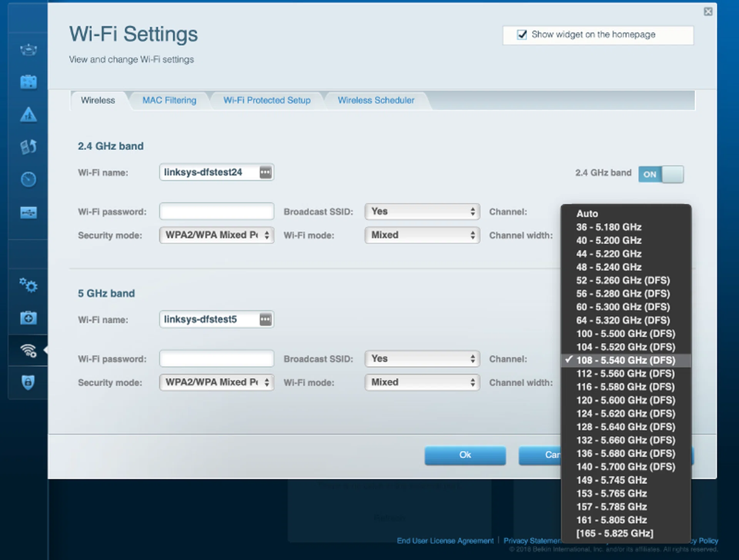
Task: Open End User License Agreement link
Action: pos(445,541)
